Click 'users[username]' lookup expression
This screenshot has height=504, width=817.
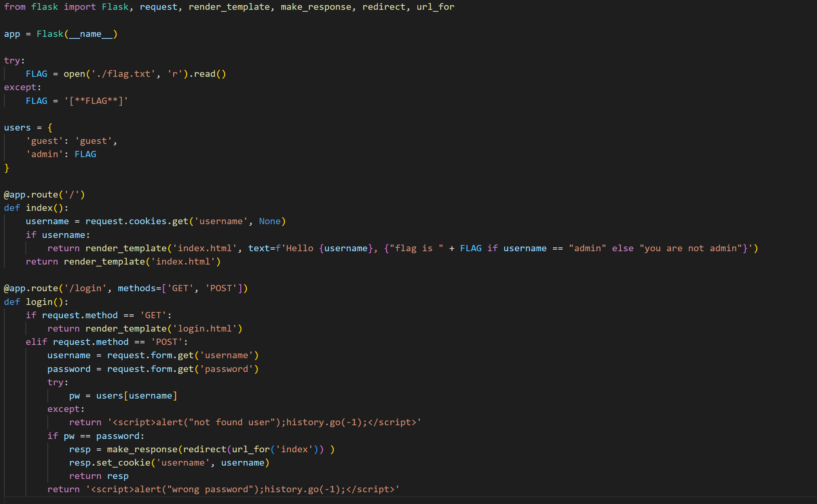(137, 396)
